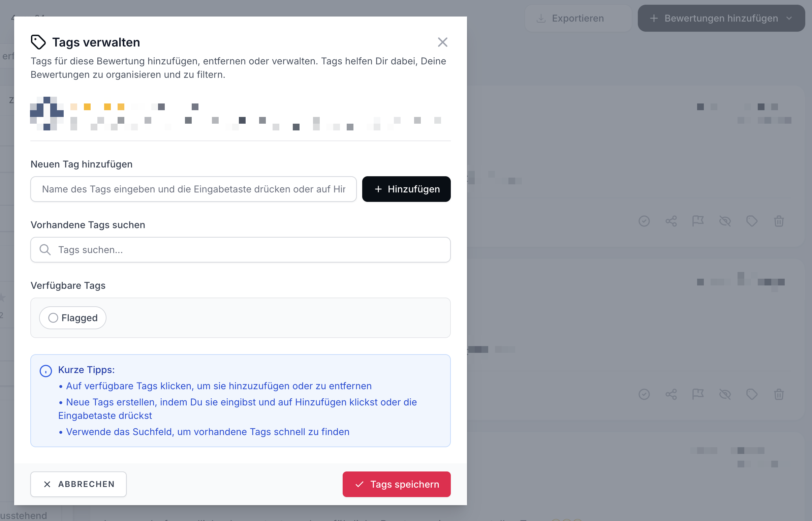Click share icon on first review
The image size is (812, 521).
(671, 221)
